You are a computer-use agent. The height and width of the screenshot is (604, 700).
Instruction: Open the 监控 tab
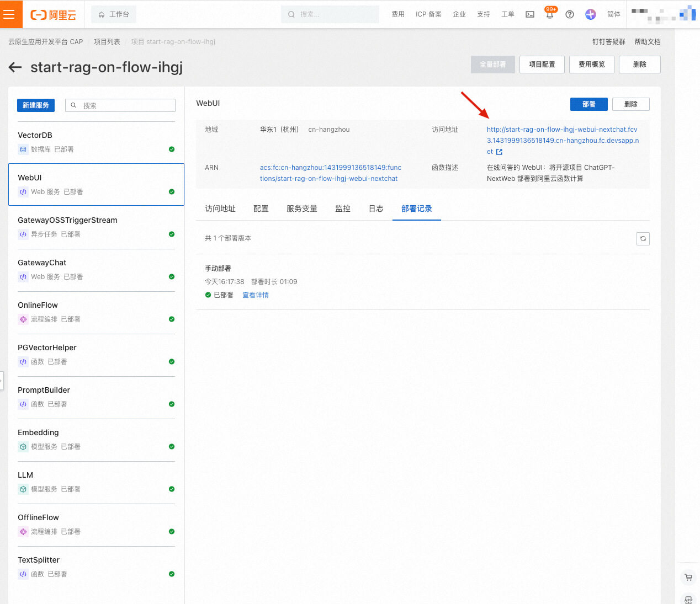[343, 209]
